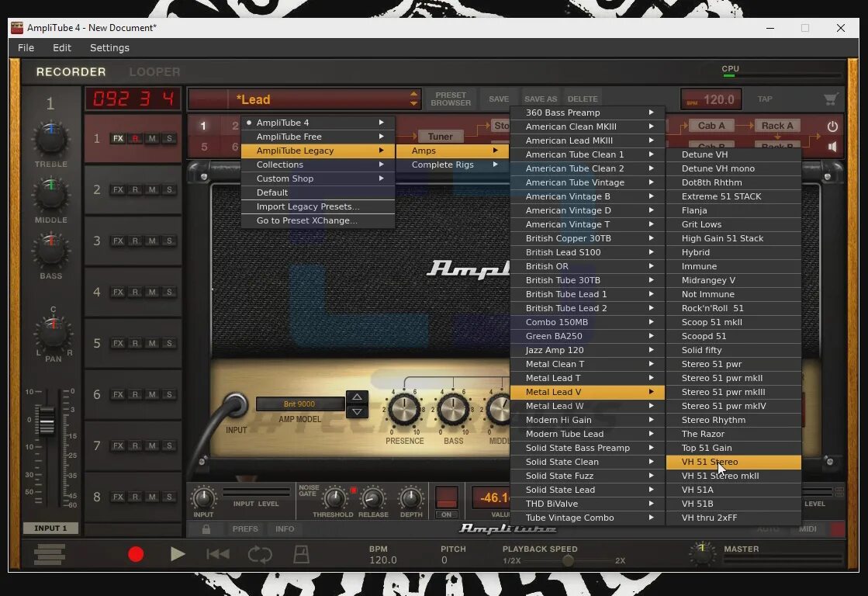Mute track 1 with M button
Image resolution: width=868 pixels, height=596 pixels.
(152, 138)
